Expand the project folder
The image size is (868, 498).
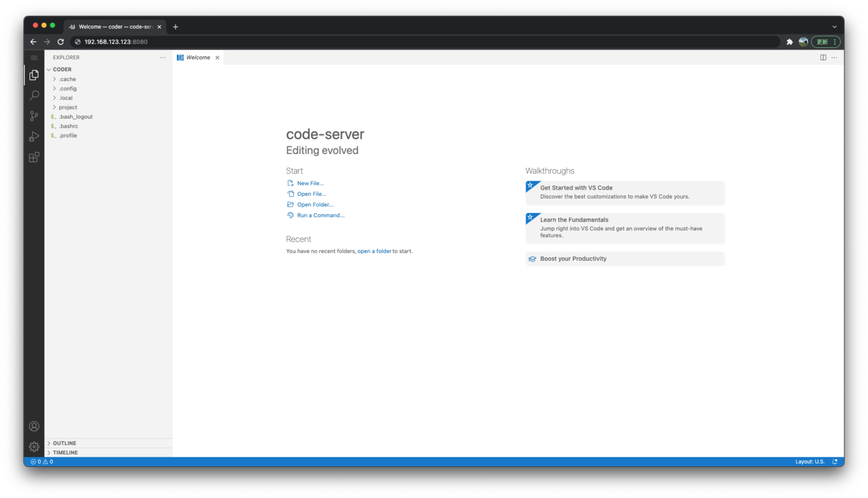[x=108, y=107]
